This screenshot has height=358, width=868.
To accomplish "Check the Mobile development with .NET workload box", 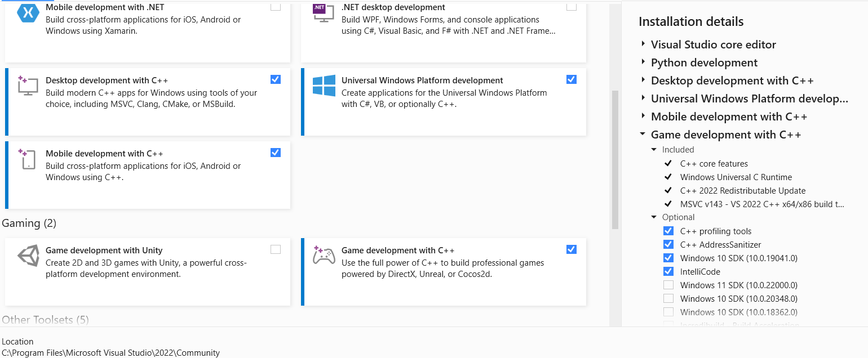I will pyautogui.click(x=276, y=7).
